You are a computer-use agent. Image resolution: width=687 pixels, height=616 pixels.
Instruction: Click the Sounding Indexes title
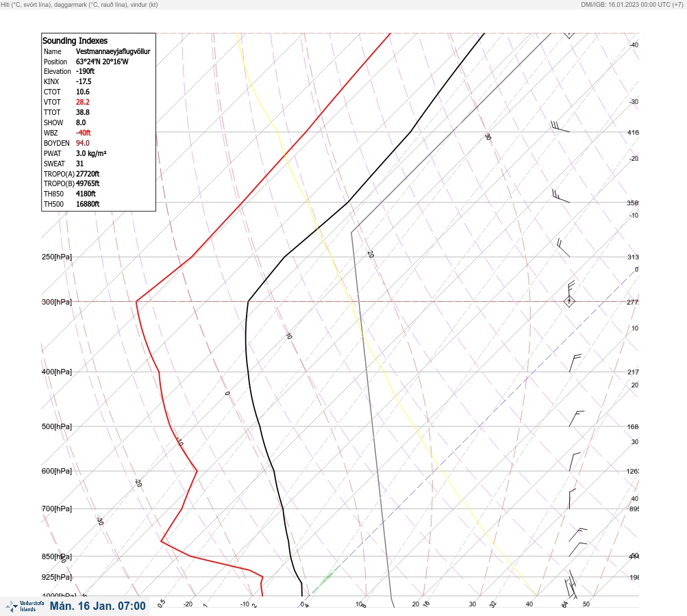click(x=75, y=40)
